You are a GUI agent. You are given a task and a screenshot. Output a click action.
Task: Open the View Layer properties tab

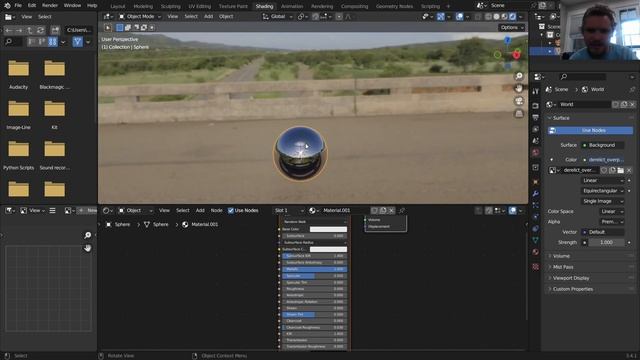pos(536,129)
